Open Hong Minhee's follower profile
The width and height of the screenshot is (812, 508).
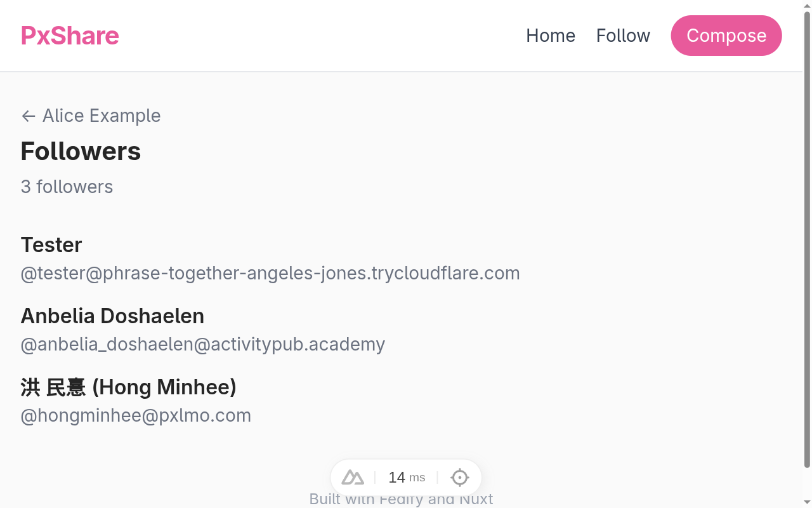click(129, 387)
